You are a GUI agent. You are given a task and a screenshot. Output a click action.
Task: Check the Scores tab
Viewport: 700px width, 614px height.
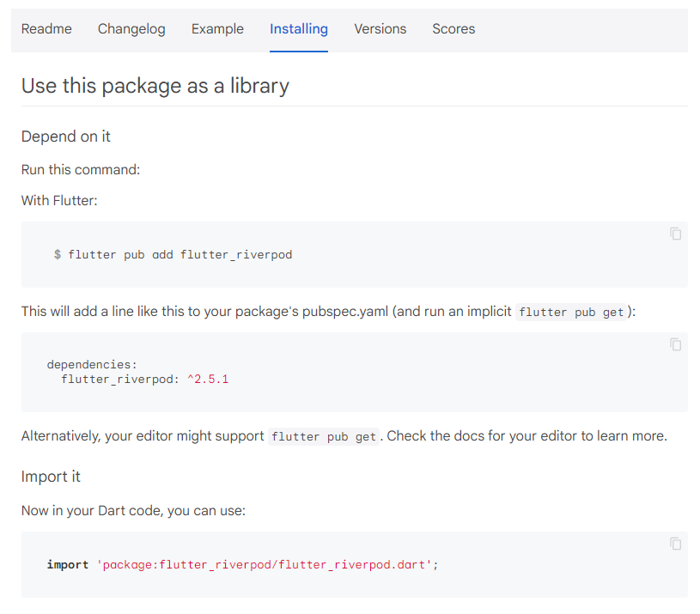click(453, 28)
